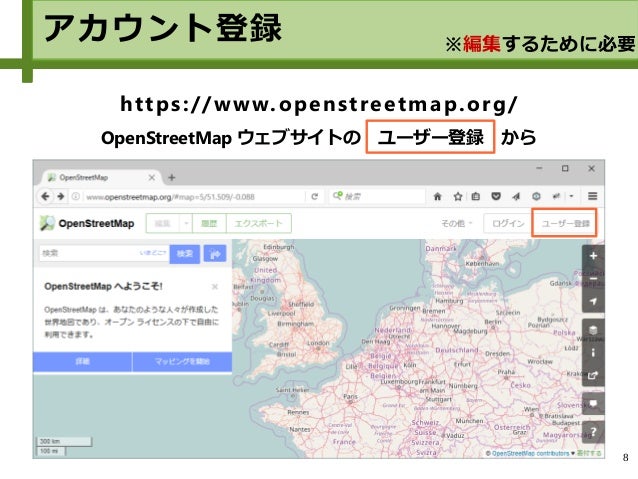Open the edit dropdown arrow
The height and width of the screenshot is (479, 638).
tap(186, 223)
